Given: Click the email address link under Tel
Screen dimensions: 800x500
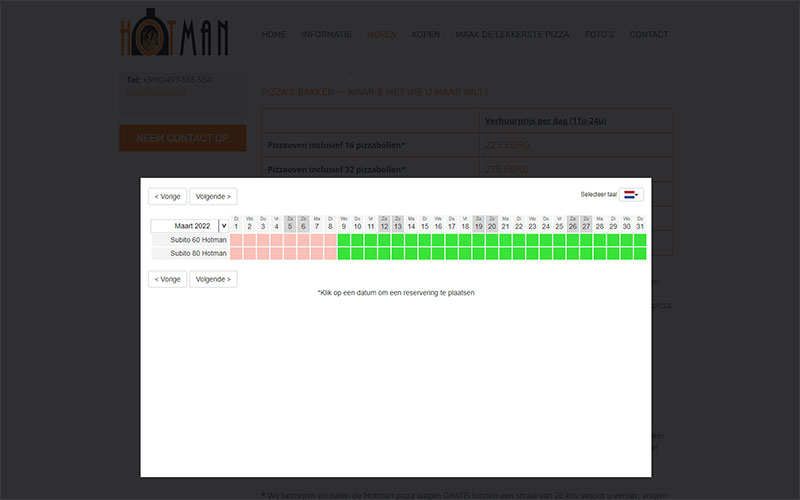Looking at the screenshot, I should click(156, 92).
